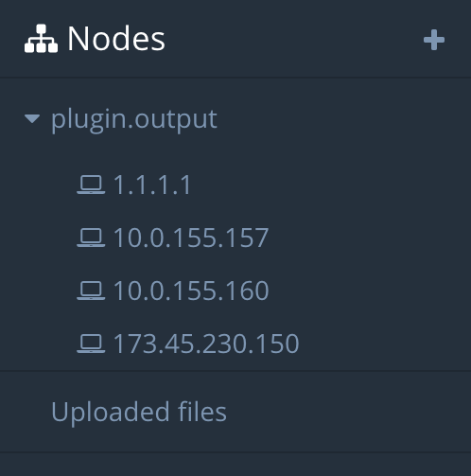Click the laptop icon beside 1.1.1.1
Viewport: 471px width, 476px height.
click(x=91, y=185)
